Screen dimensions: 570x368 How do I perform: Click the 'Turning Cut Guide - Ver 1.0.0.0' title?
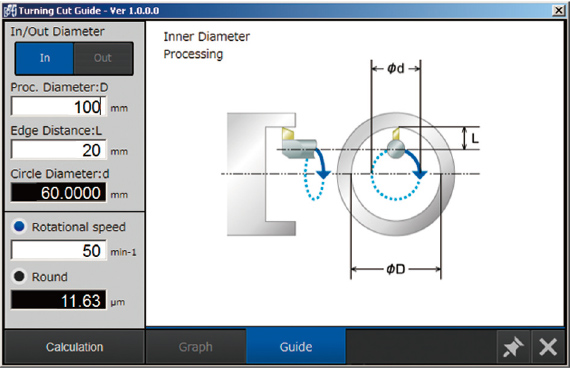coord(89,11)
